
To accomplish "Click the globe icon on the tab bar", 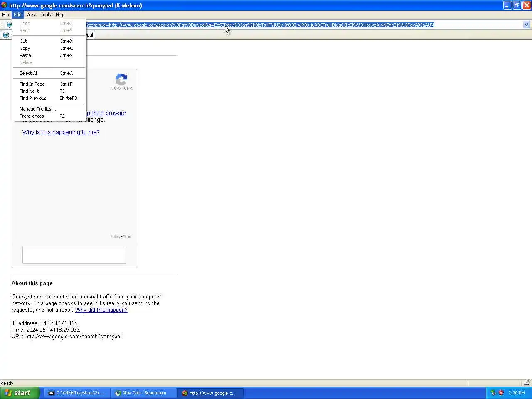I will tap(6, 35).
